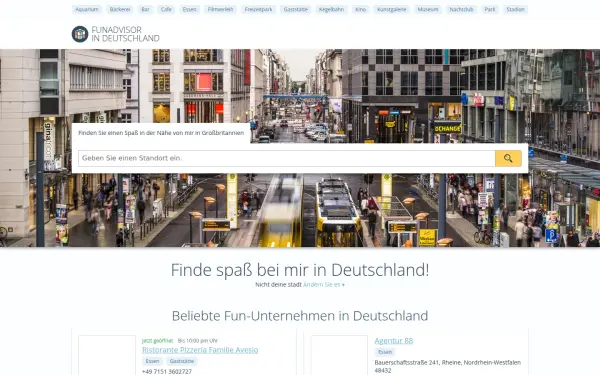Choose the Kino category tag
The height and width of the screenshot is (375, 600).
tap(360, 9)
